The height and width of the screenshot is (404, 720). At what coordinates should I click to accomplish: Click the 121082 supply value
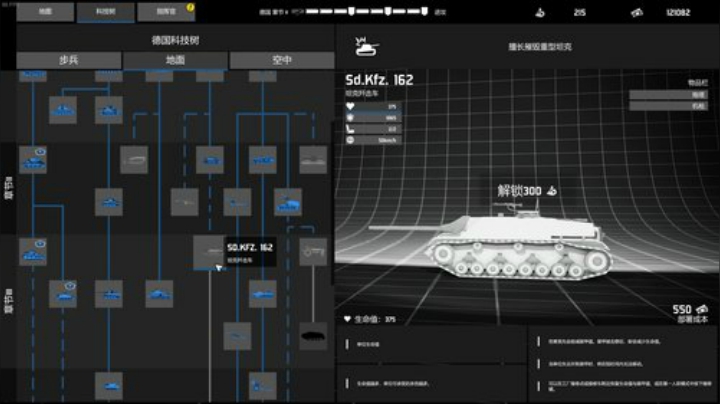(x=678, y=12)
